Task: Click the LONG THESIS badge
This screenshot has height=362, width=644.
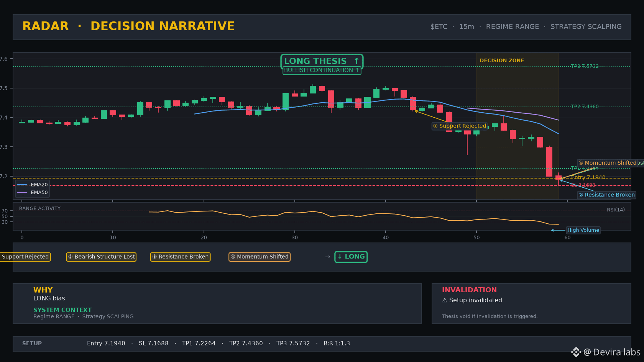Action: point(322,61)
